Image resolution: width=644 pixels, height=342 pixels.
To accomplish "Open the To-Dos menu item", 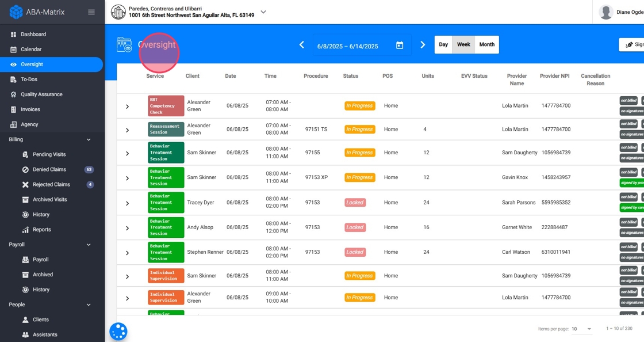I will 29,79.
